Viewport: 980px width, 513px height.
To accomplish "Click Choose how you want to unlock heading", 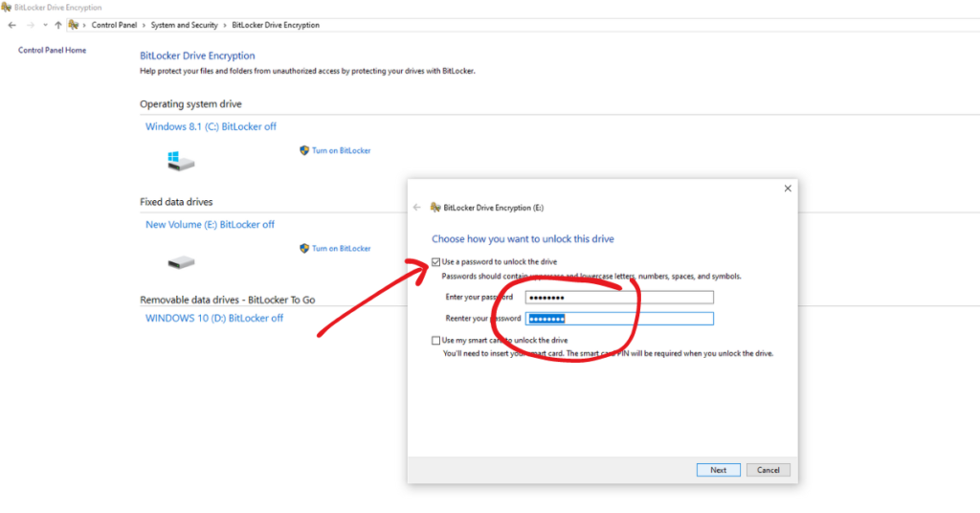I will pos(523,238).
